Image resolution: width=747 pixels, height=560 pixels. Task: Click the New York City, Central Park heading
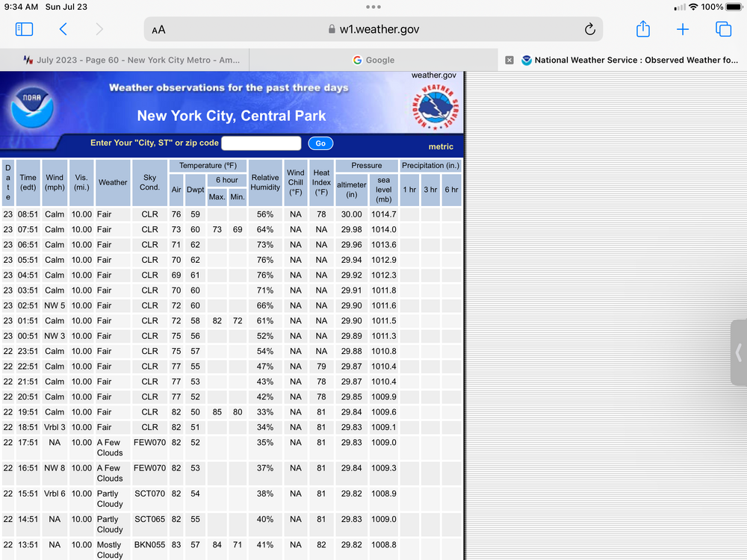coord(232,116)
